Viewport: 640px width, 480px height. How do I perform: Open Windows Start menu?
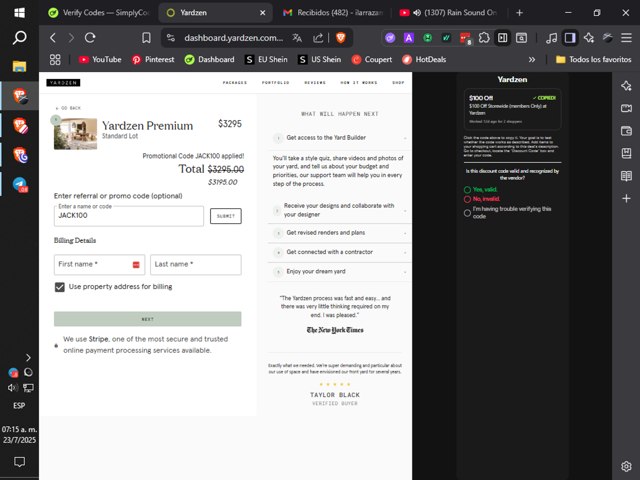point(19,13)
